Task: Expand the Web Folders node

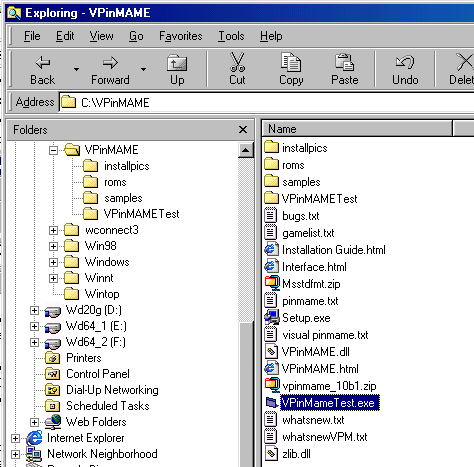Action: [34, 422]
